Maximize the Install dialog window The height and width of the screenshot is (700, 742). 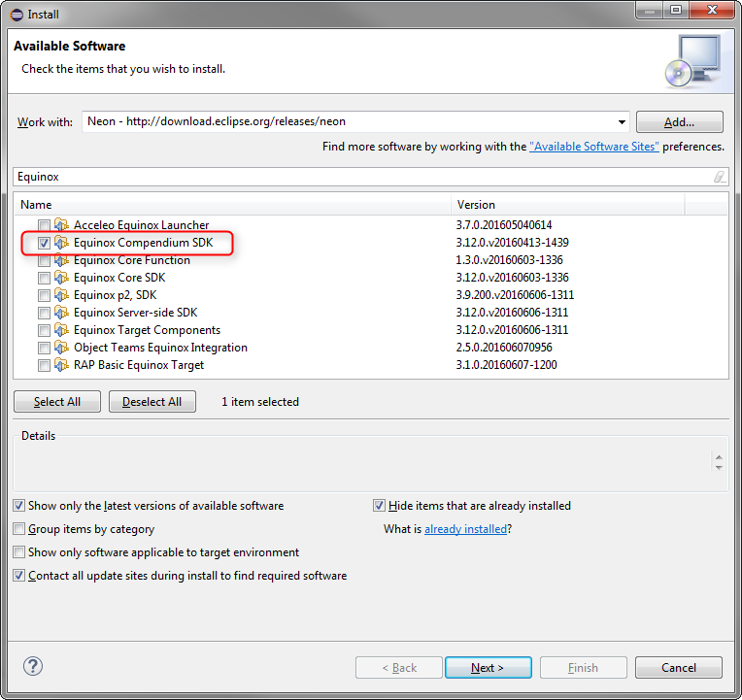(x=676, y=10)
